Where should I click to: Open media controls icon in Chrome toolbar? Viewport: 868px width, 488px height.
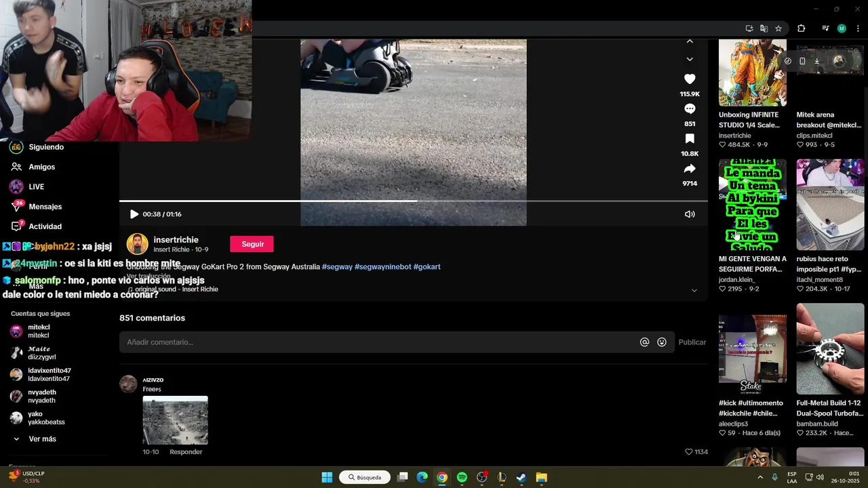825,28
